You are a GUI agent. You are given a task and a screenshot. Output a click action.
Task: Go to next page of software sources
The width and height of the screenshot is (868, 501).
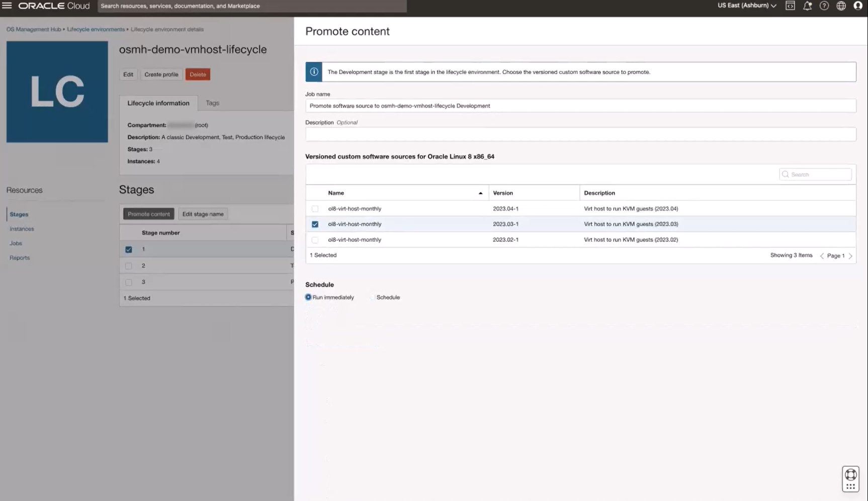tap(850, 256)
